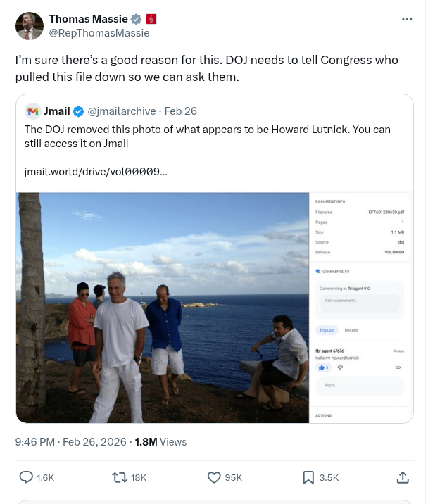428x504 pixels.
Task: Switch to the Recent comments tab
Action: pos(351,330)
